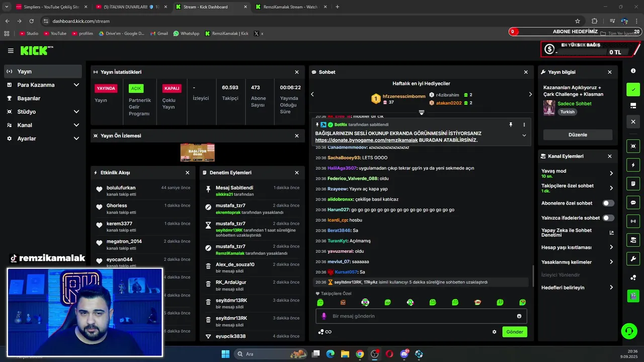Click the infinity points icon below chat
644x362 pixels.
tap(325, 332)
